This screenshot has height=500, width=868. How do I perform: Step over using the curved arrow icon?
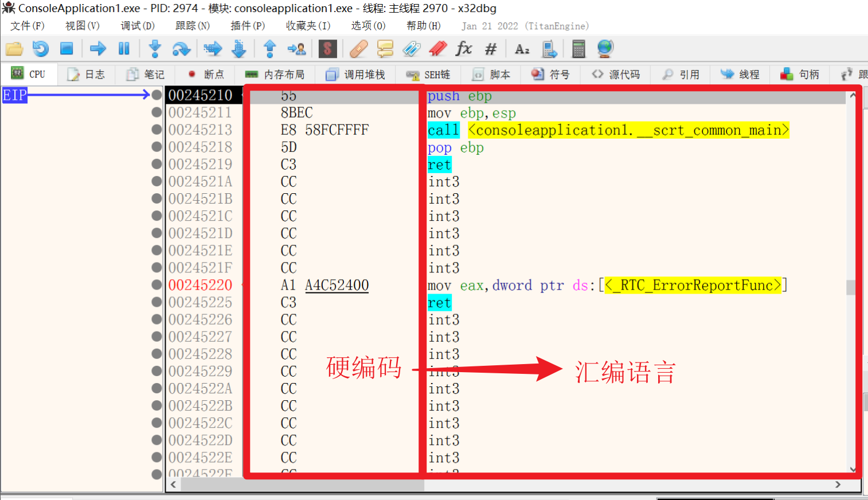(x=182, y=49)
